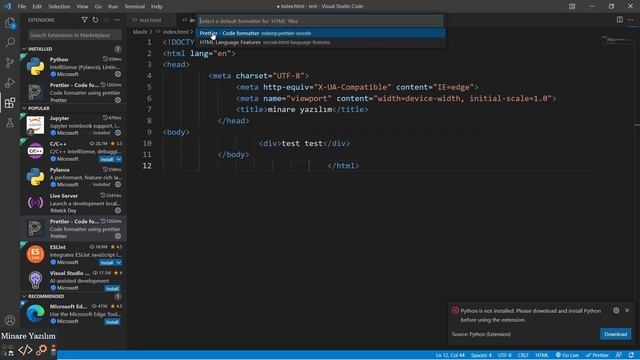Screen dimensions: 640x360
Task: Click Ln 12, Col 44 cursor position
Action: (450, 355)
